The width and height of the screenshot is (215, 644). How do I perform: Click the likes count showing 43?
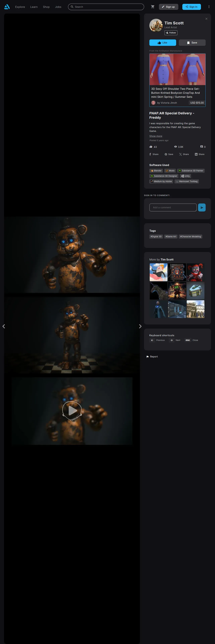pyautogui.click(x=153, y=147)
